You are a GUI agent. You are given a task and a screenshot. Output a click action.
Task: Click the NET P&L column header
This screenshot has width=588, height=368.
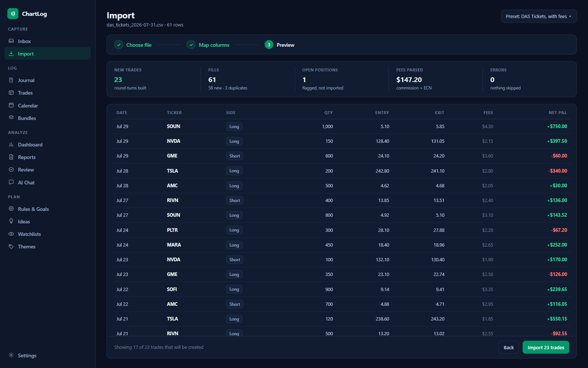pos(557,113)
